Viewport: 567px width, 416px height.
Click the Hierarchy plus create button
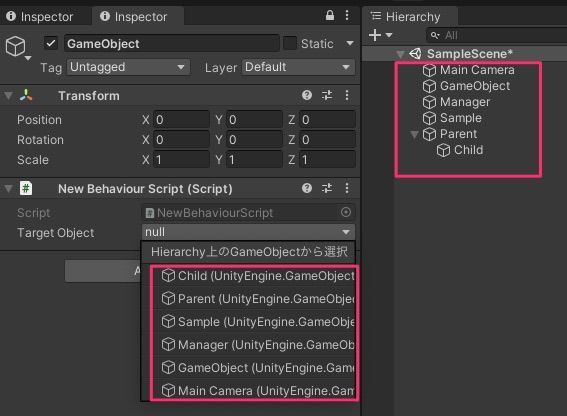coord(375,35)
